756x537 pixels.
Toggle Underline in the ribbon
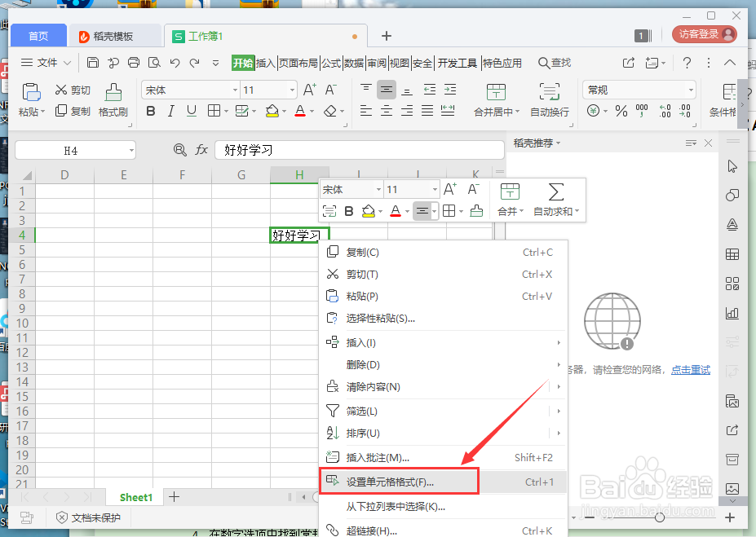[192, 112]
